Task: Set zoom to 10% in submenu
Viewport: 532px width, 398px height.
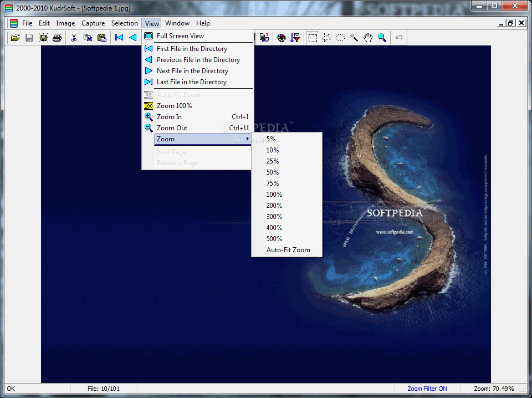Action: click(287, 150)
